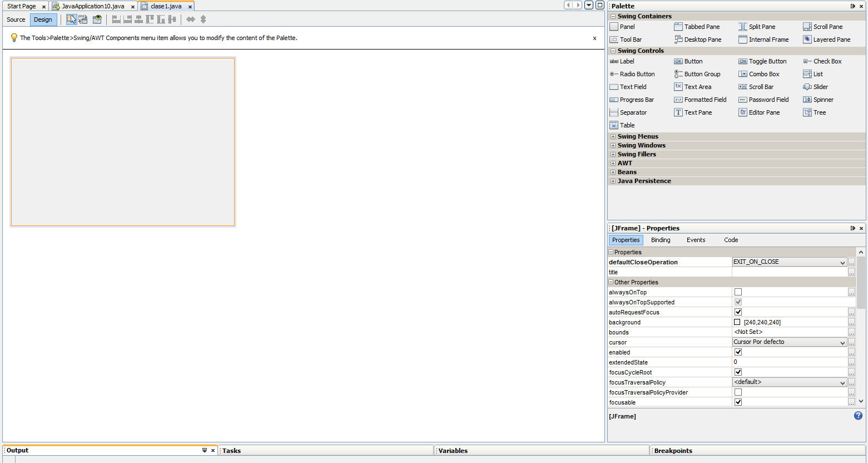Click the background color swatch
Screen dimensions: 868x463
[737, 322]
